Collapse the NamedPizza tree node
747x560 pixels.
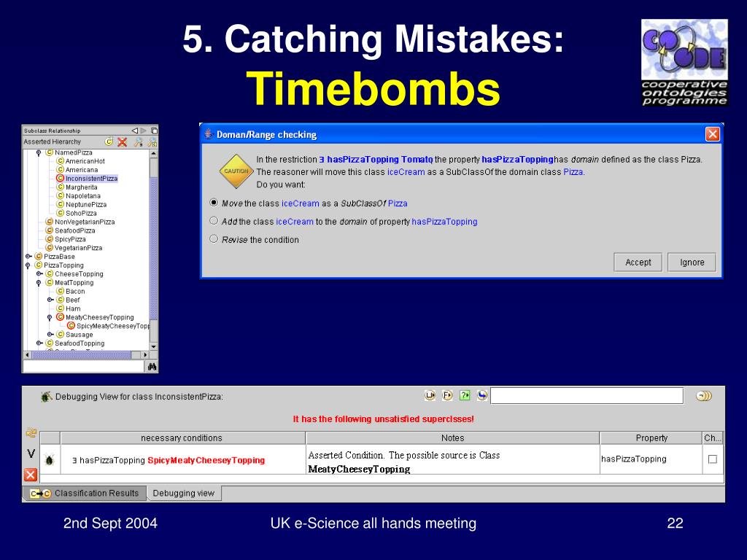(x=39, y=153)
